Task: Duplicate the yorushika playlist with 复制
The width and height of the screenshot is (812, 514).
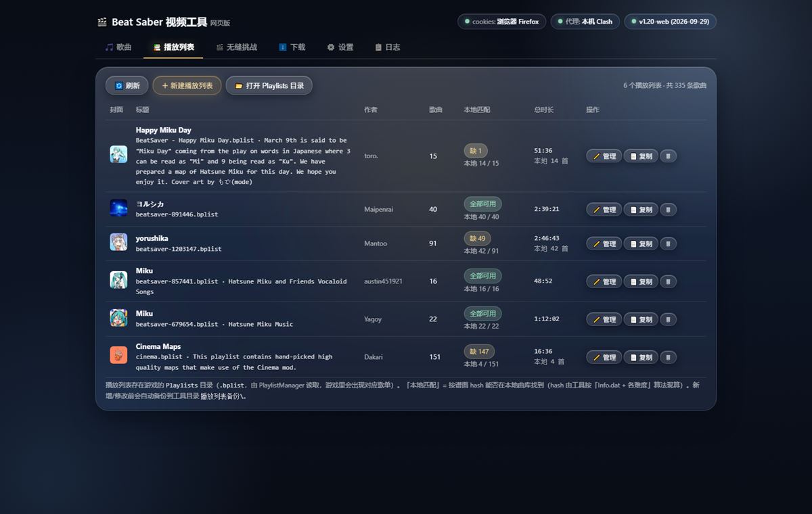Action: coord(641,243)
